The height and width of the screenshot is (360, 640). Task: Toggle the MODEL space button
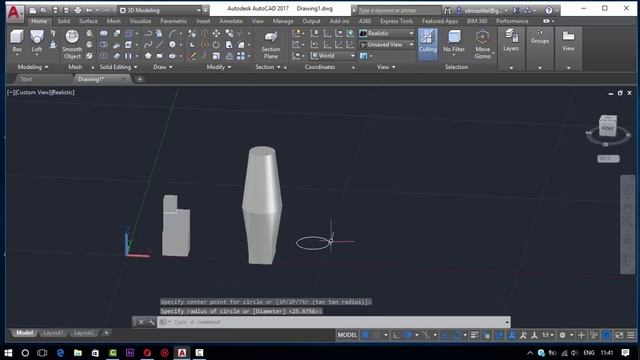click(x=347, y=335)
